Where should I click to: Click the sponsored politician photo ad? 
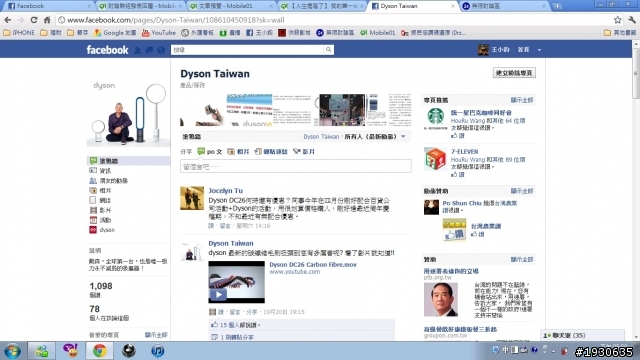(441, 299)
